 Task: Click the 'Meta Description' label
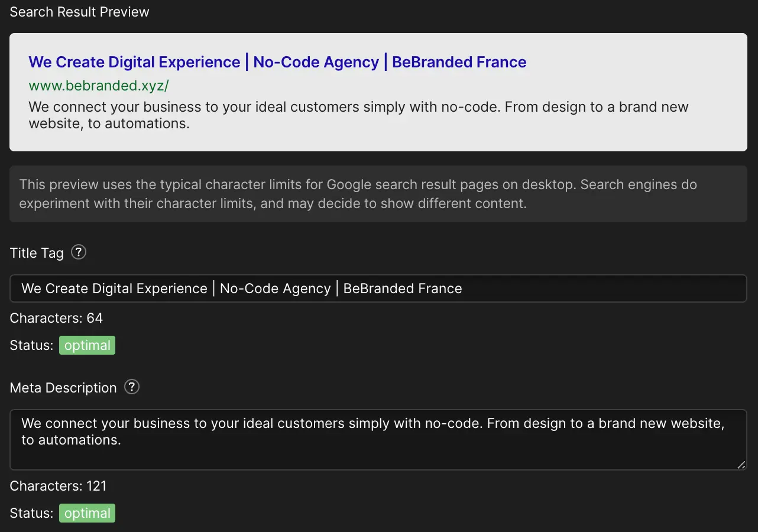tap(63, 388)
